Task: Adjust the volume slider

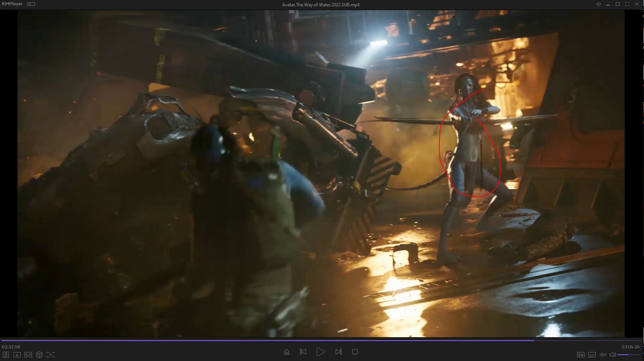Action: click(x=628, y=355)
